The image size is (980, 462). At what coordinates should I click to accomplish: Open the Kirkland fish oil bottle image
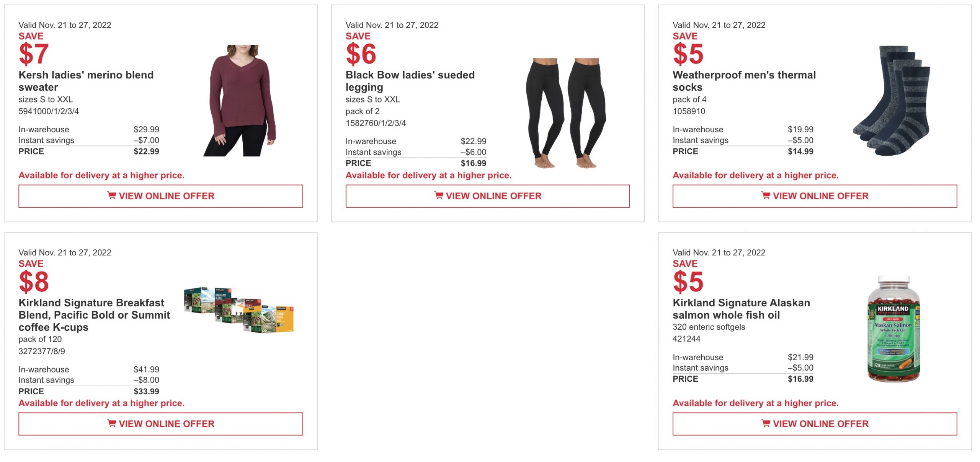(x=893, y=329)
